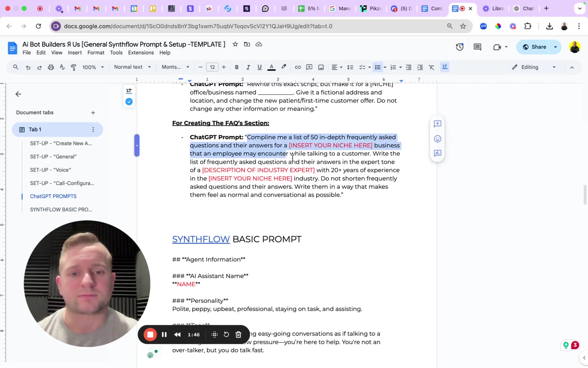Image resolution: width=588 pixels, height=368 pixels.
Task: Click the Share button
Action: (x=534, y=47)
